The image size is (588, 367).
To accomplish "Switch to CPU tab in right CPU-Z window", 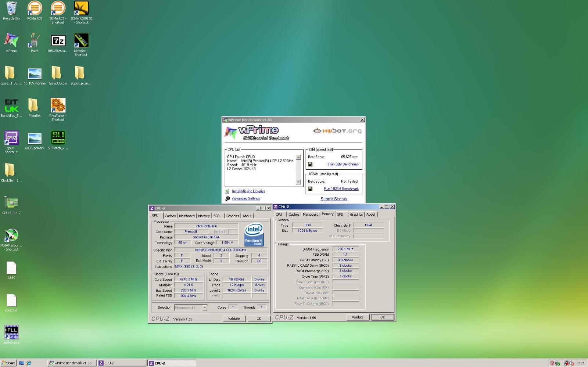I will tap(279, 215).
